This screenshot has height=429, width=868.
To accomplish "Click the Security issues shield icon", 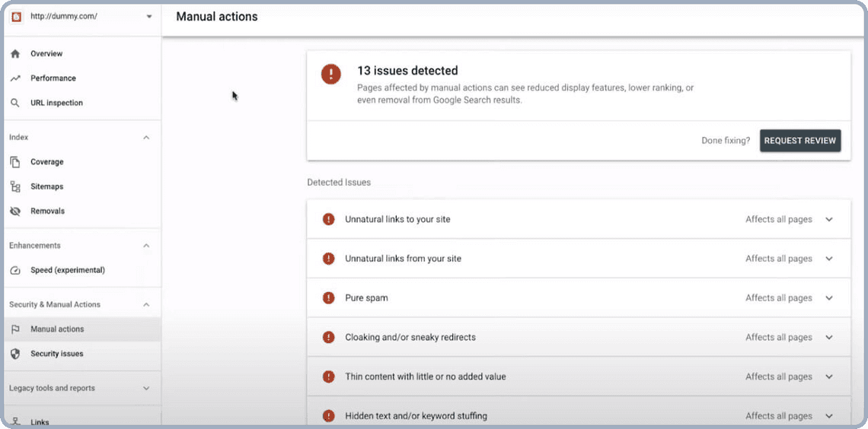I will 15,354.
